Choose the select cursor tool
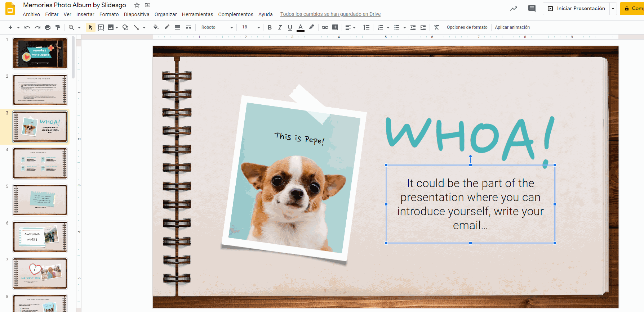644x312 pixels. pyautogui.click(x=91, y=27)
